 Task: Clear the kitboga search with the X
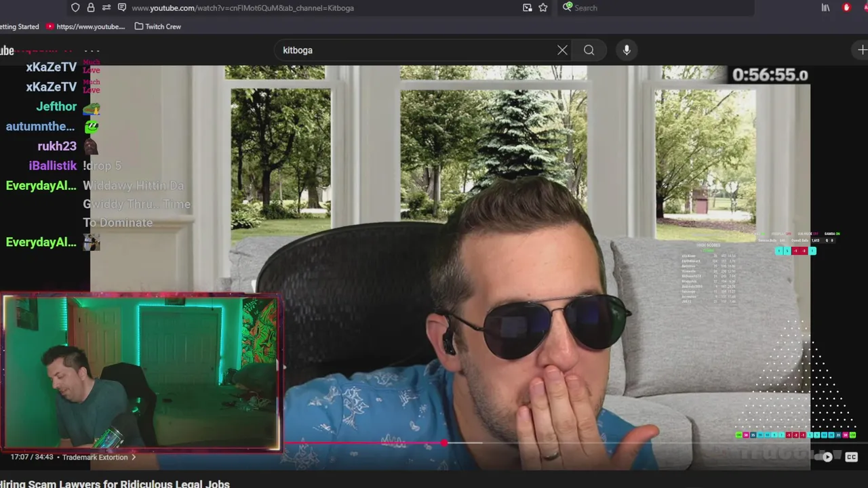562,50
